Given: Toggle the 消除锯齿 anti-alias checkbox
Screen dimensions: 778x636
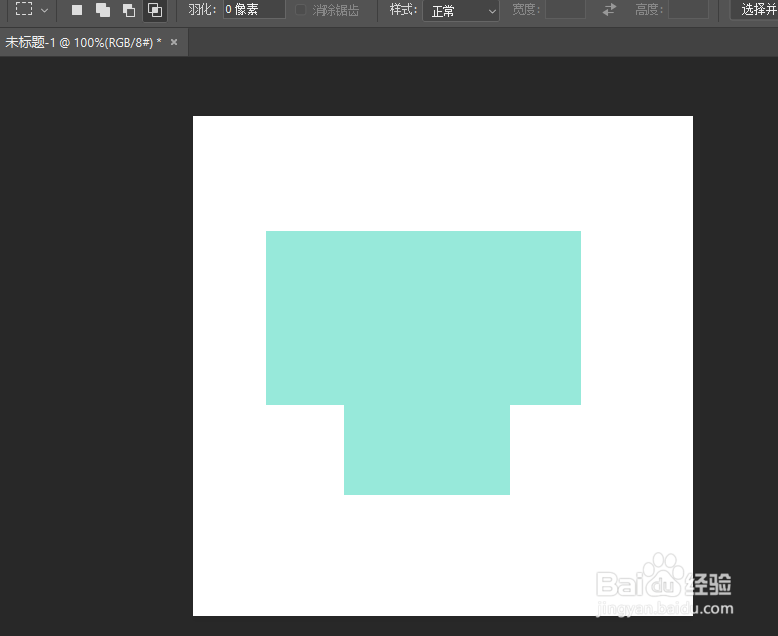Looking at the screenshot, I should [x=300, y=10].
